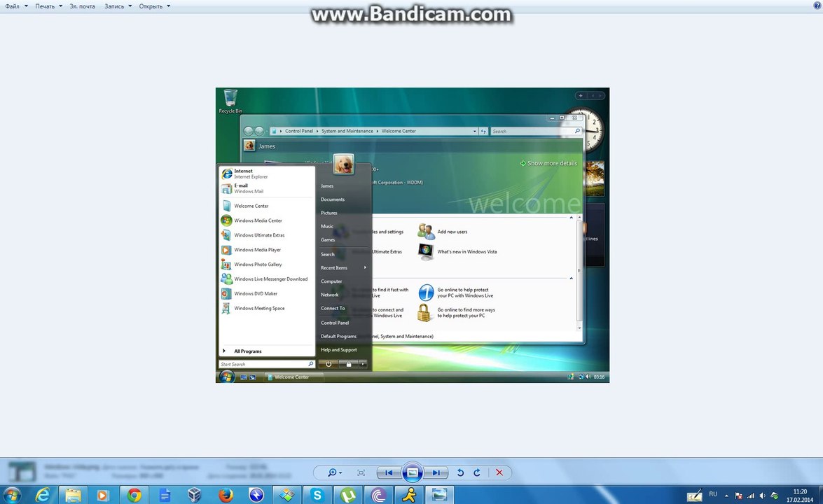Click Default Programs in pictured Start menu
The width and height of the screenshot is (823, 504).
(338, 336)
